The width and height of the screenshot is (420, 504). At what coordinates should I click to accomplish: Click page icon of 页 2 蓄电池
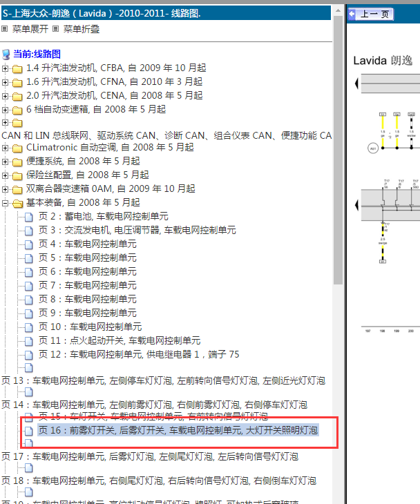(29, 217)
